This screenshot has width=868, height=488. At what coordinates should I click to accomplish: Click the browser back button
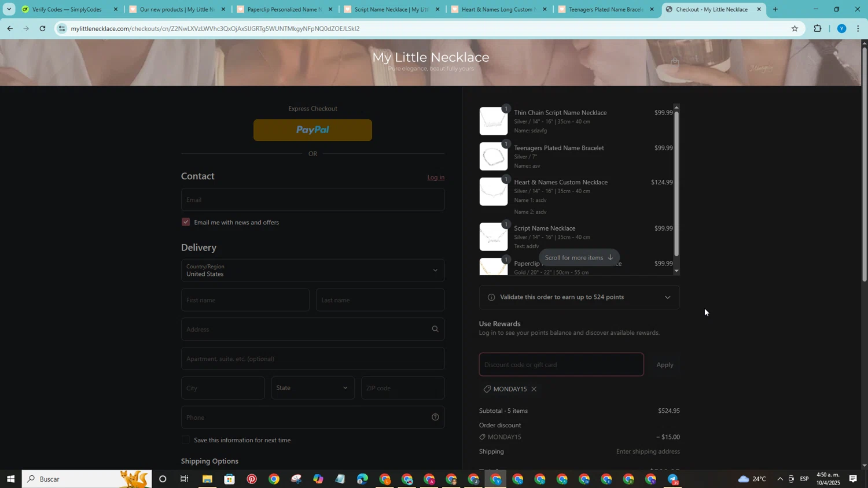(x=9, y=28)
